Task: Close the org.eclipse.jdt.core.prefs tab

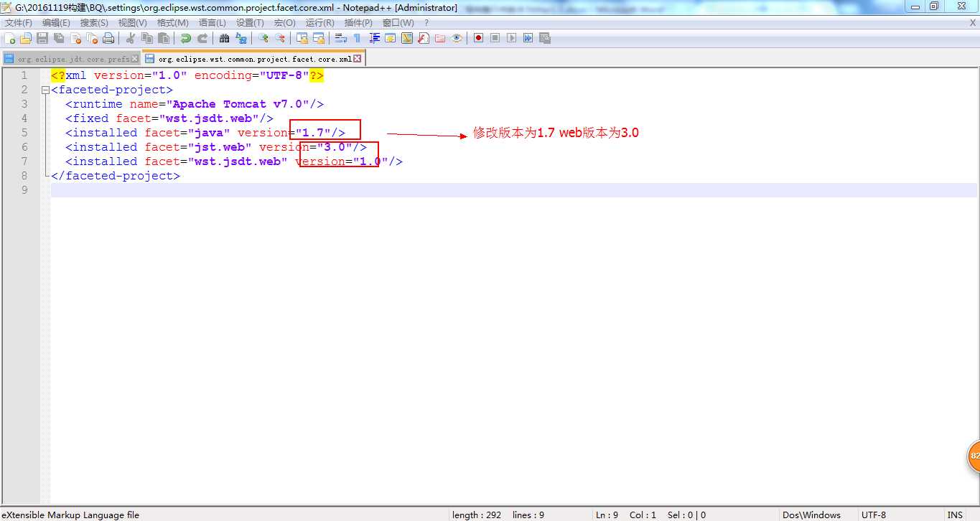Action: click(135, 59)
